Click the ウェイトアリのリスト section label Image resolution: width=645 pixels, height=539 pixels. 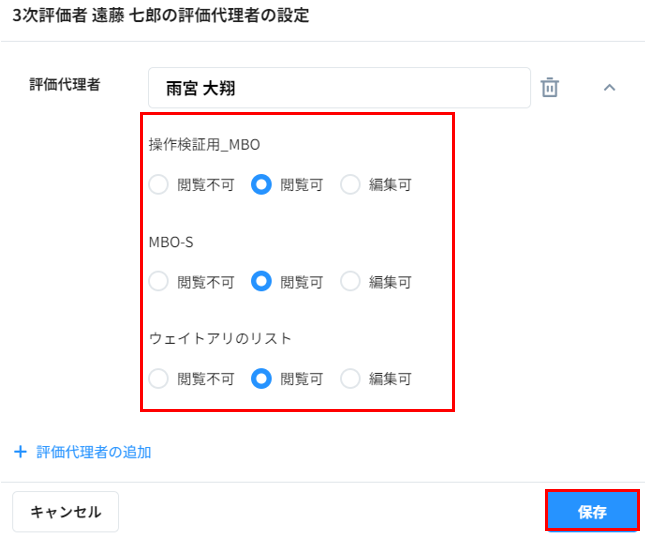tap(220, 338)
